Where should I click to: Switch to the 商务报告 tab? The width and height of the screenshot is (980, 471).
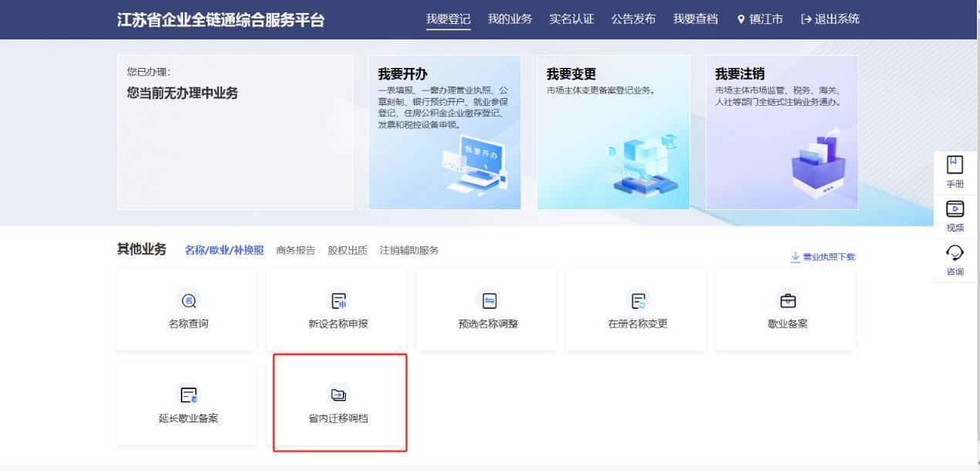point(296,250)
